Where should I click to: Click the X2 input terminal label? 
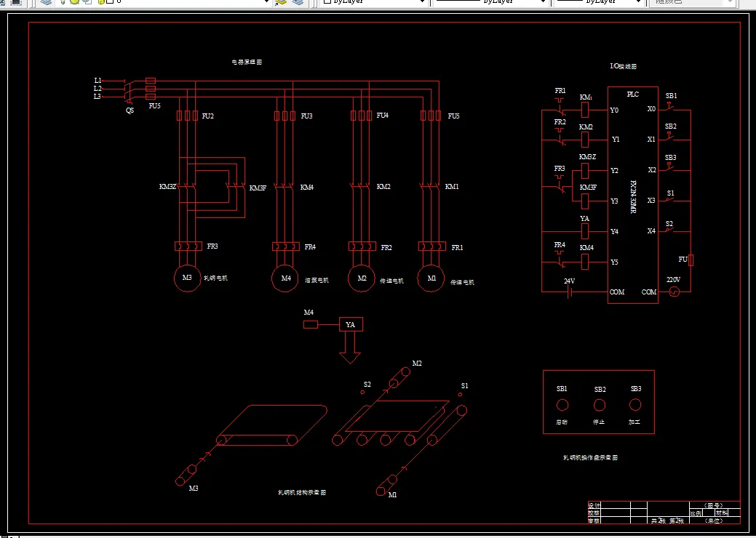point(652,169)
